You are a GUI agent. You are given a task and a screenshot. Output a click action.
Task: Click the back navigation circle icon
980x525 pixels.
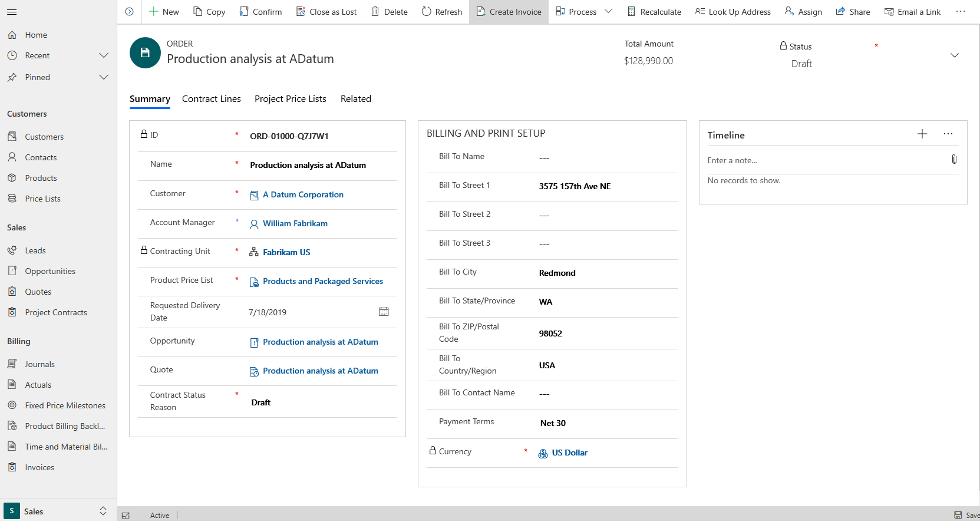130,12
